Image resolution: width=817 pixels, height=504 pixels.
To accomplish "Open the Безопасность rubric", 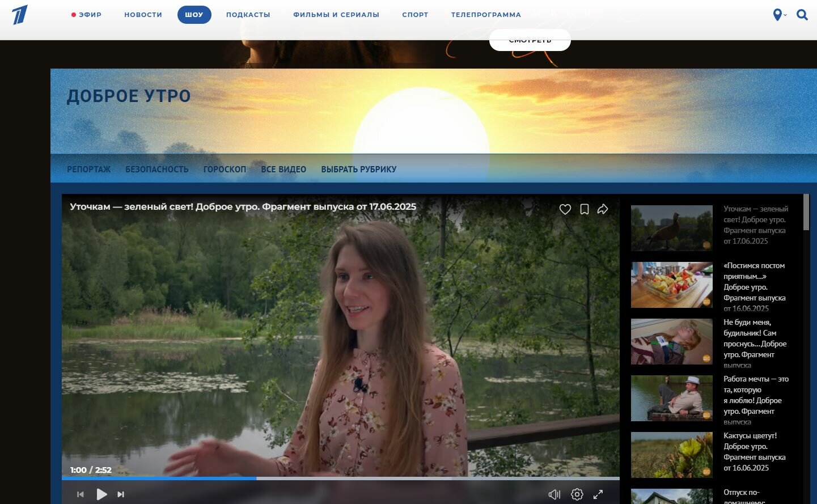I will point(157,169).
